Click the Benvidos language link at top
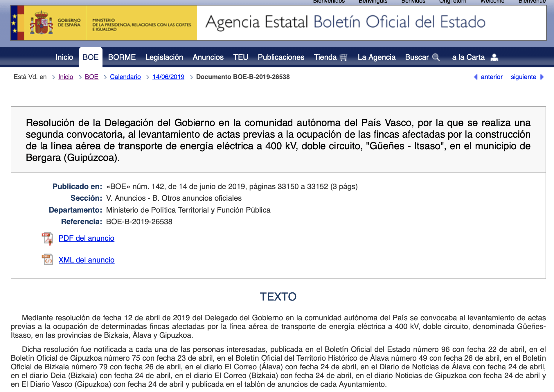 (x=413, y=1)
